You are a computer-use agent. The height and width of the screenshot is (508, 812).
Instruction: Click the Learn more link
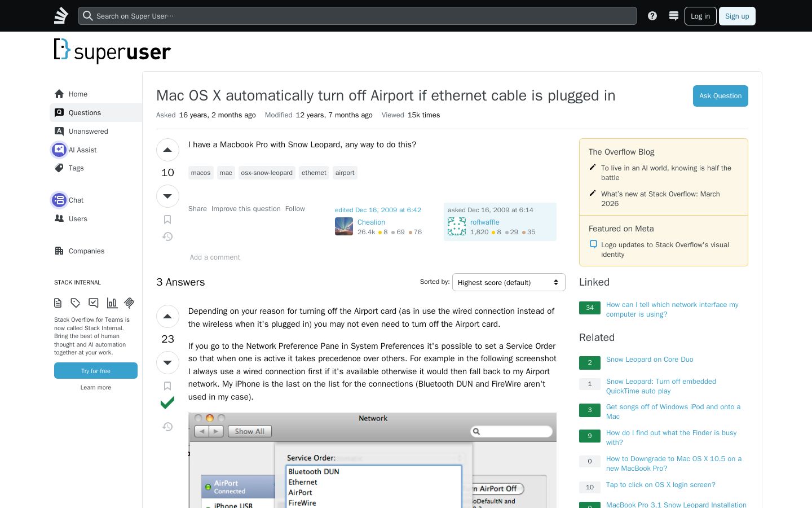tap(96, 387)
